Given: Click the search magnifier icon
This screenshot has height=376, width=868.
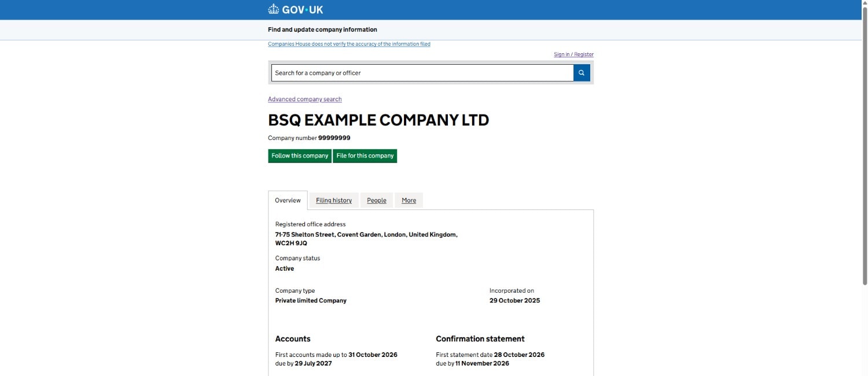Looking at the screenshot, I should click(x=581, y=72).
